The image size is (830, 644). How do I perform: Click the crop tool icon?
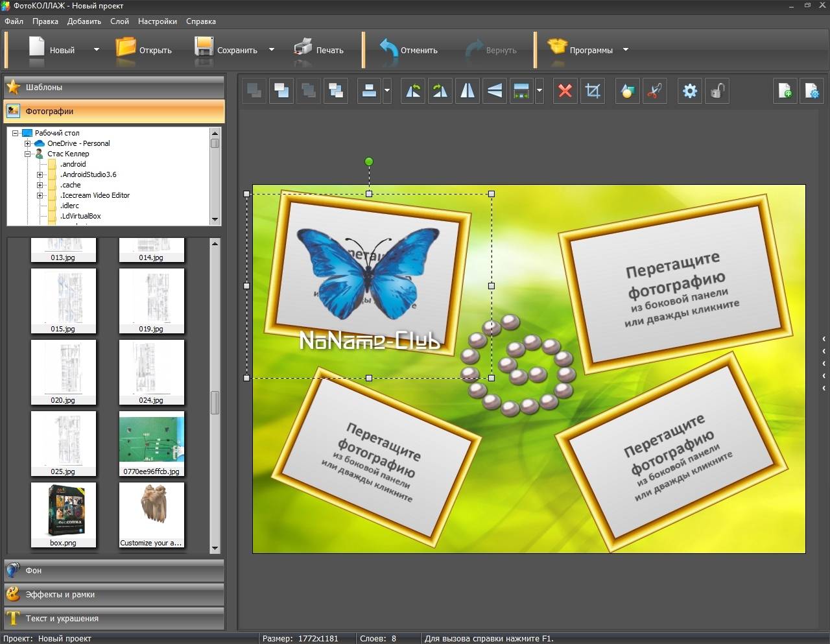(593, 91)
